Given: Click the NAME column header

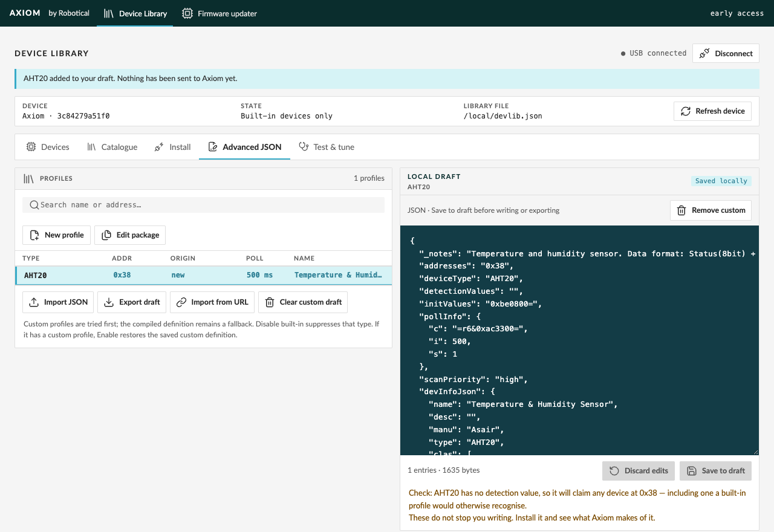Looking at the screenshot, I should point(304,258).
